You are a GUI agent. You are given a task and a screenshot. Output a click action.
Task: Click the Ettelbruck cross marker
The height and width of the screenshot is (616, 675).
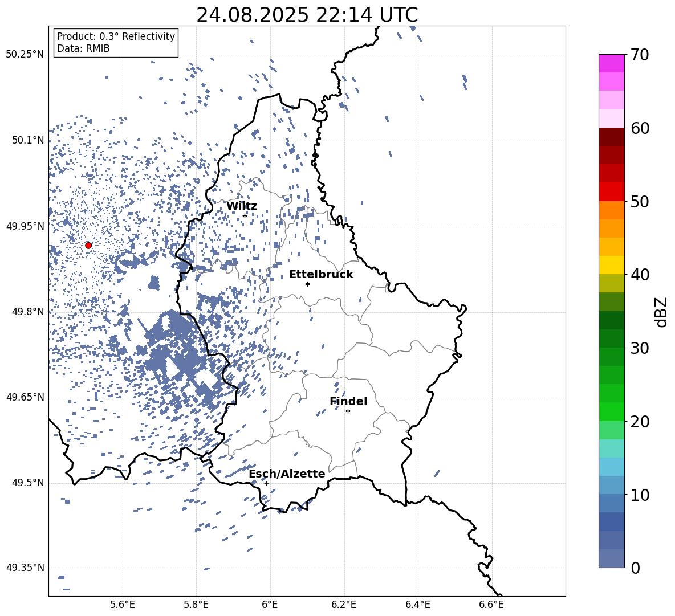[x=307, y=284]
